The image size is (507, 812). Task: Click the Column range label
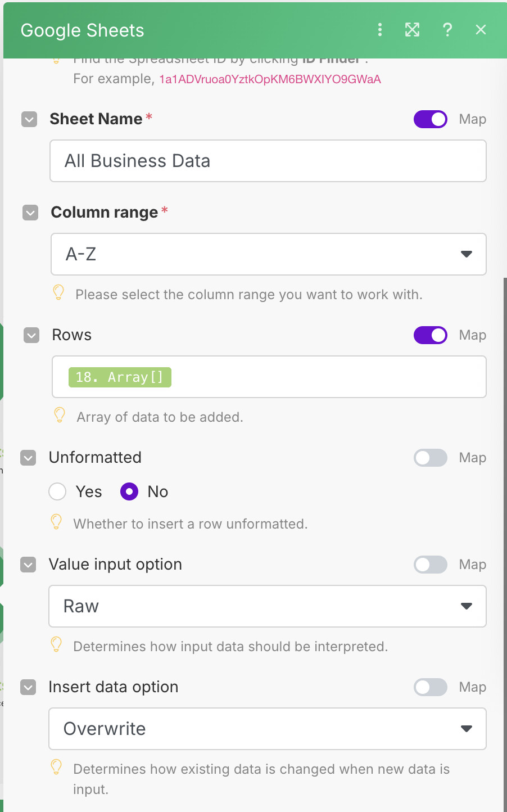[105, 213]
